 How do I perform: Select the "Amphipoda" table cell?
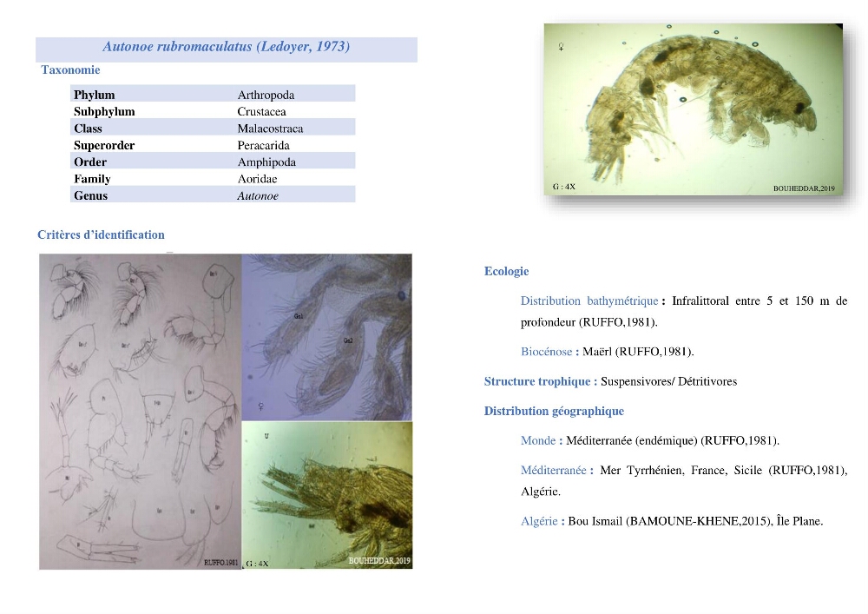pyautogui.click(x=266, y=162)
